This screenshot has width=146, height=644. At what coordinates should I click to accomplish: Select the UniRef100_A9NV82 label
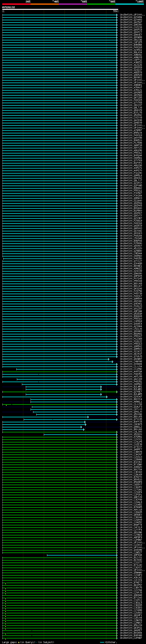click(x=131, y=55)
